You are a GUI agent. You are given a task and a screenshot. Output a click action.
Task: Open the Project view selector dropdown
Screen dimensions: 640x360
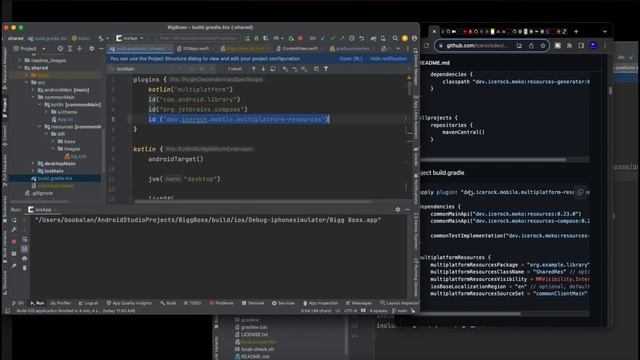[x=30, y=49]
